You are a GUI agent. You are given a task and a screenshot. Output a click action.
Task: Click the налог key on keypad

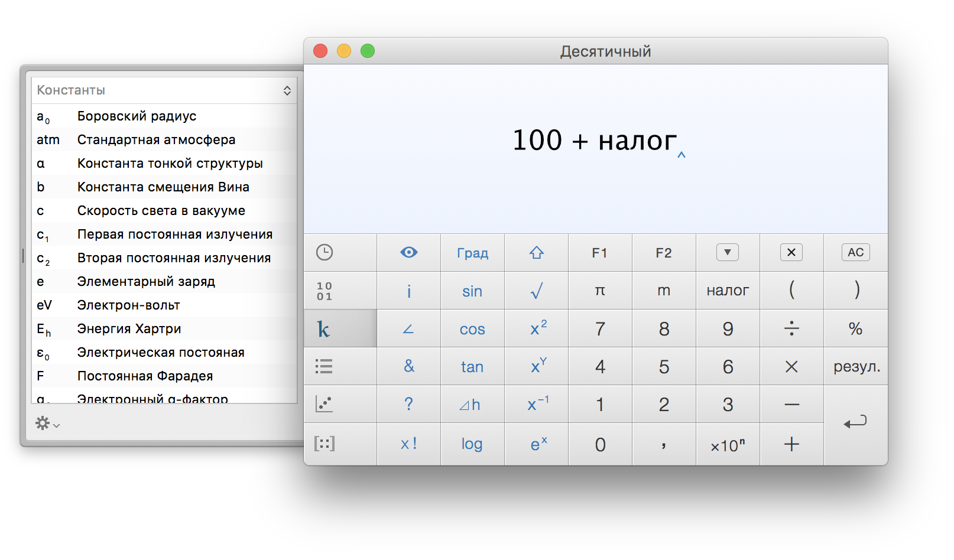click(x=728, y=291)
